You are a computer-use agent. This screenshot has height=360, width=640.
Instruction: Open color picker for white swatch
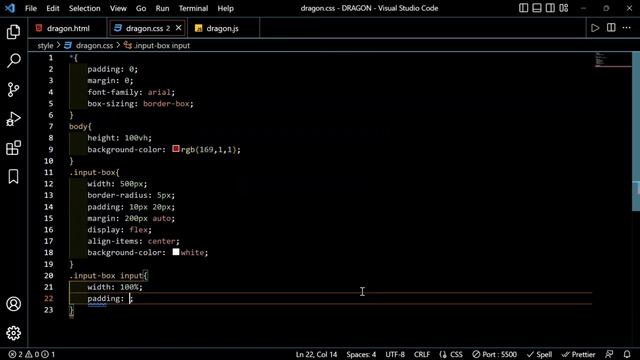point(176,252)
